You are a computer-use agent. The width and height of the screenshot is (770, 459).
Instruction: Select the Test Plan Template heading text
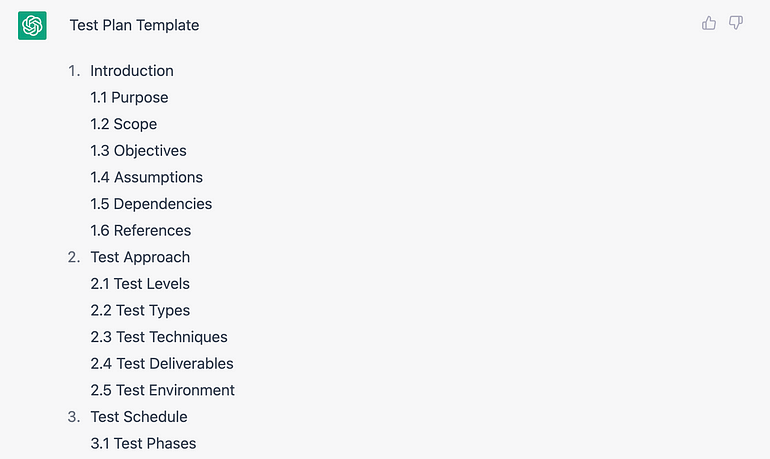[134, 25]
